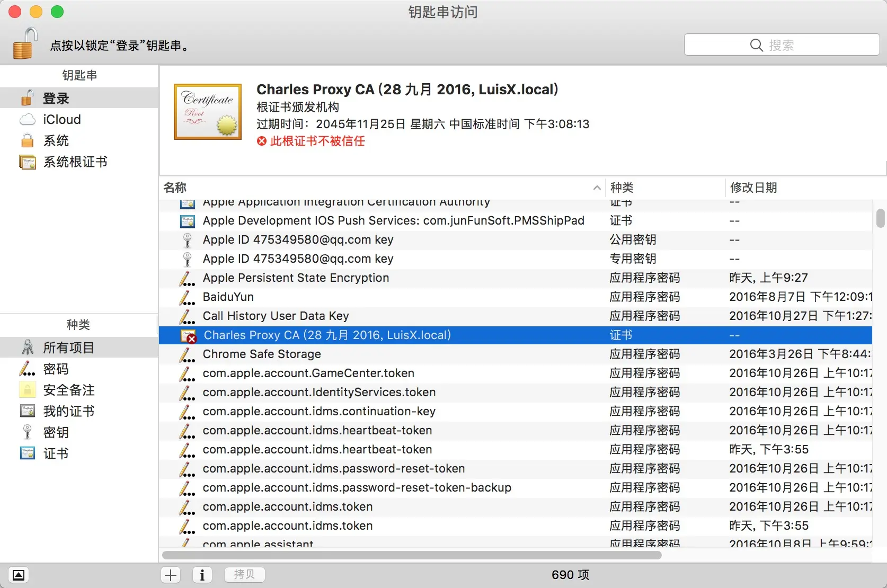887x588 pixels.
Task: Show 所有项目 category
Action: point(79,348)
